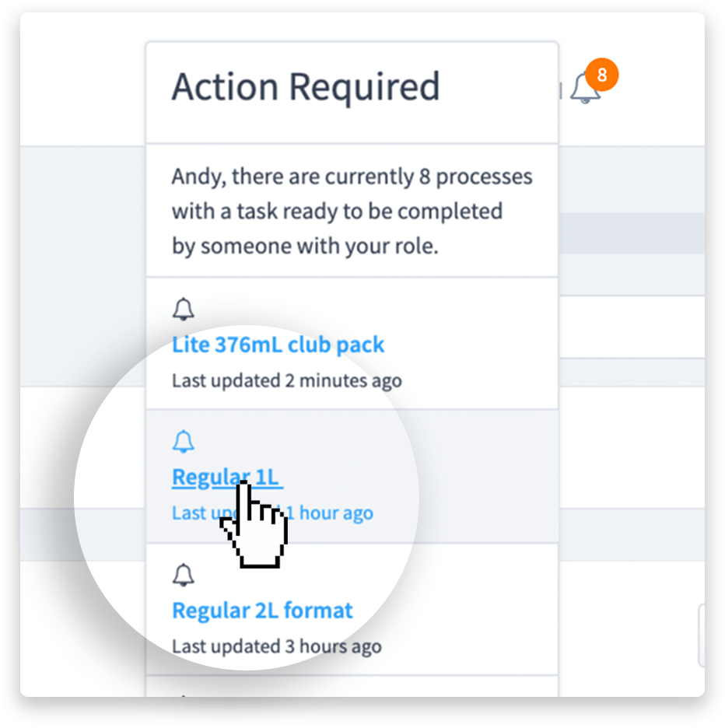Open the Regular 2L format link

point(262,610)
